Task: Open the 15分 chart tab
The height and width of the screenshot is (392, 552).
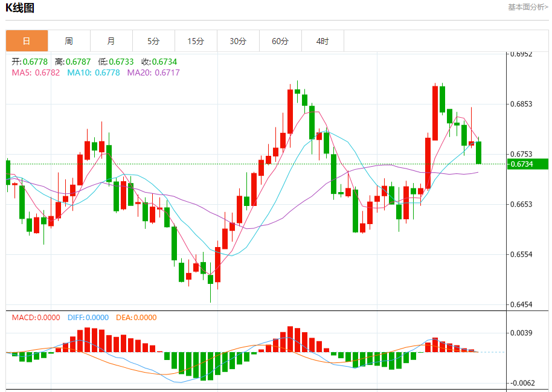Action: click(x=196, y=41)
